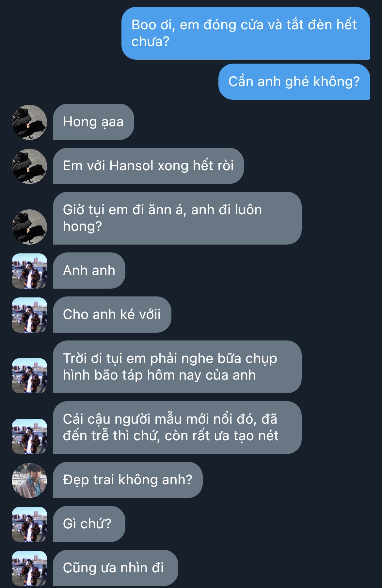Viewport: 382px width, 588px height.
Task: Open the avatar beside the 'Hong ạaa' message
Action: [x=29, y=122]
